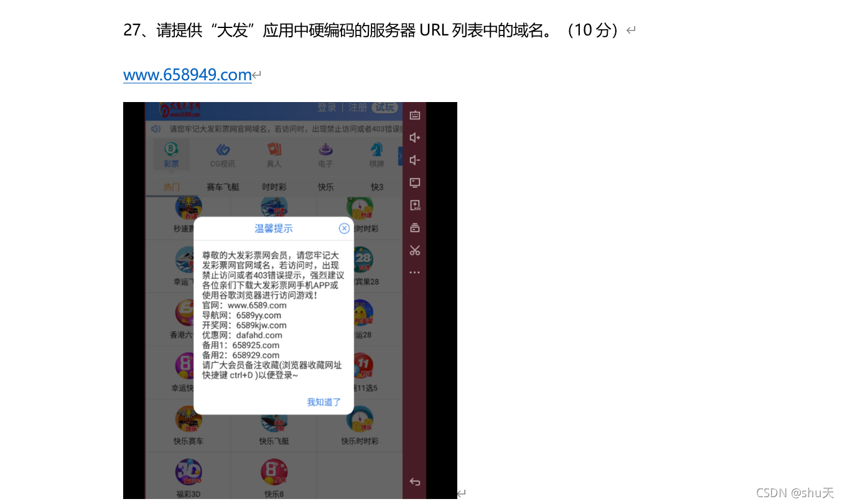This screenshot has width=843, height=504.
Task: Click the announcement speaker icon
Action: (x=156, y=129)
